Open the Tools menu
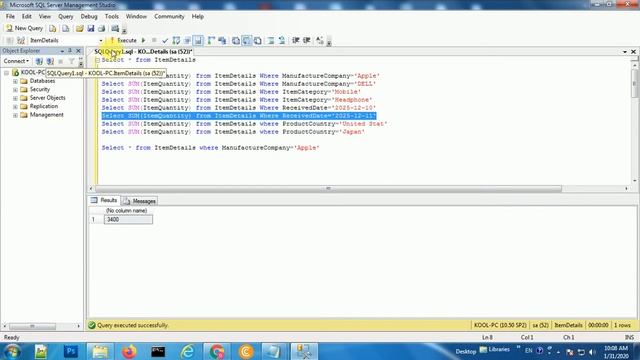 coord(111,16)
